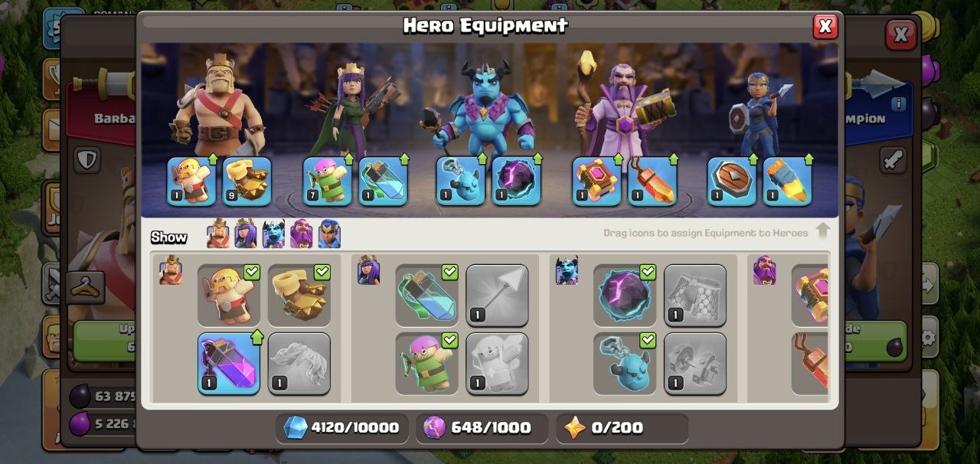Viewport: 980px width, 464px height.
Task: Select the Rage Vial equipment card
Action: [229, 364]
